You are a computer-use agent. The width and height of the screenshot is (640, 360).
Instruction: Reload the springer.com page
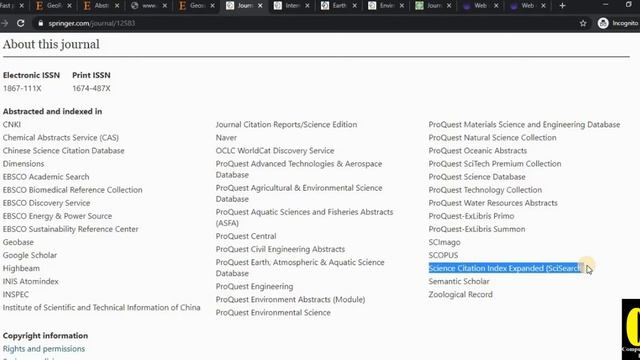[20, 23]
